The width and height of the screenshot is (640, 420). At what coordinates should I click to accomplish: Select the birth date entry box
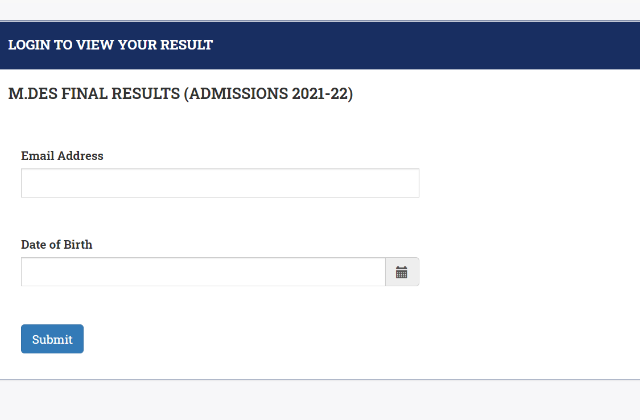[x=203, y=272]
